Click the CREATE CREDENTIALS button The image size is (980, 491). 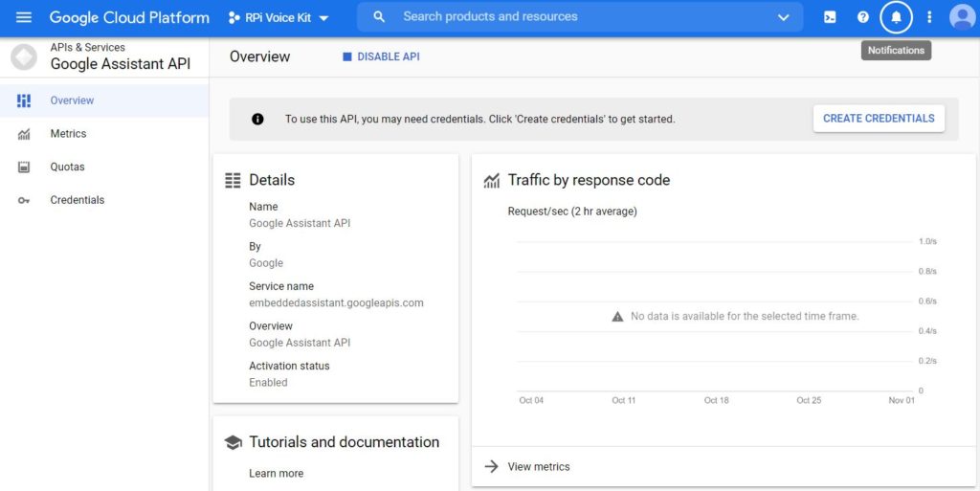coord(879,119)
